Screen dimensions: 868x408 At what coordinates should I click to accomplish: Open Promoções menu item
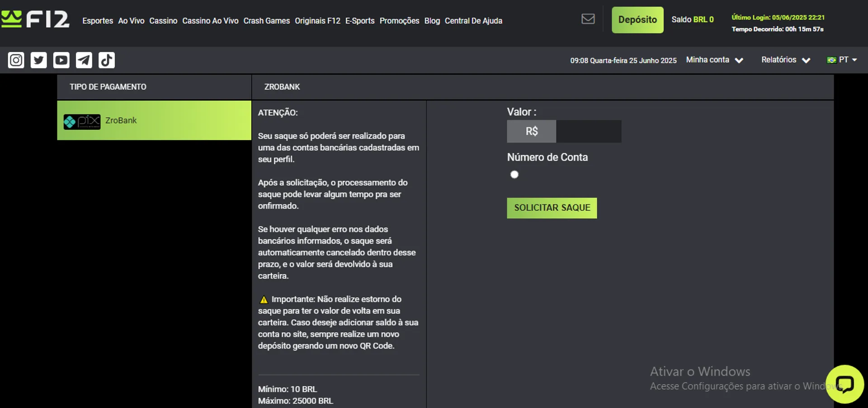point(400,21)
